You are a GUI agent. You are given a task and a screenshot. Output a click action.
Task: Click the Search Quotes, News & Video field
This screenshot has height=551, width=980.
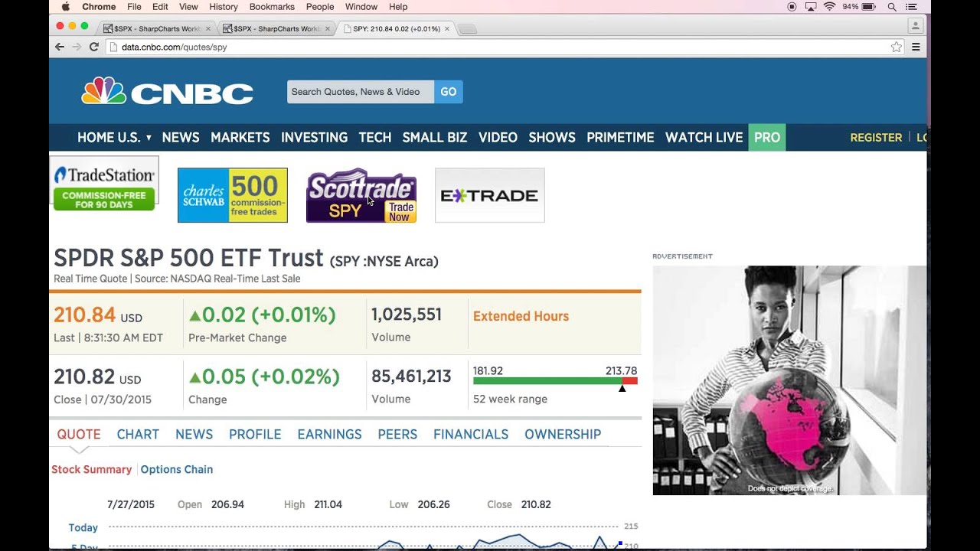pos(361,92)
